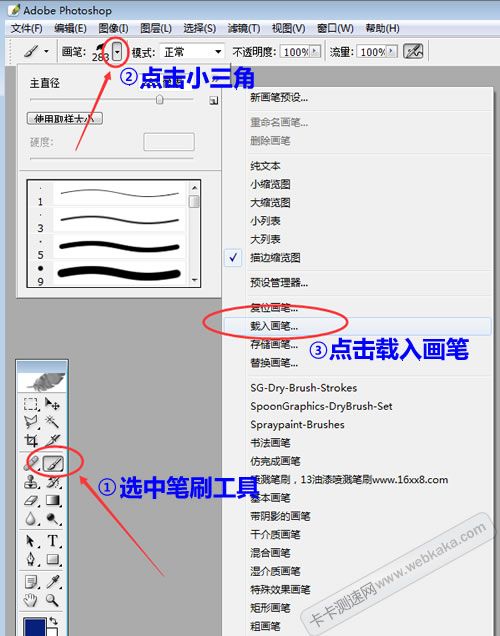Open the 不透明度 slider arrow
Screen dimensions: 500x636
pos(315,51)
